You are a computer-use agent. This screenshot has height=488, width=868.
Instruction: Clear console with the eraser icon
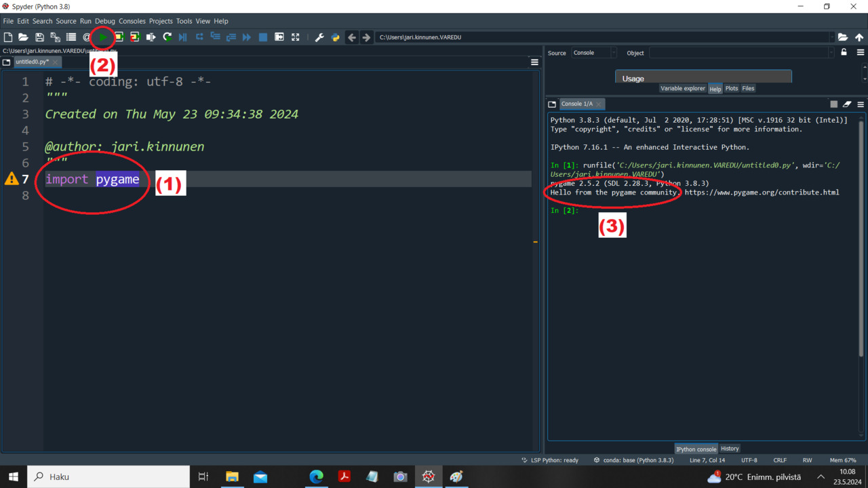(847, 104)
